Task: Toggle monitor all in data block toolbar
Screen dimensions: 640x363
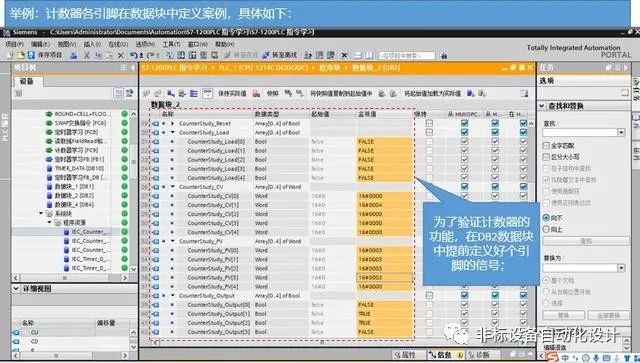Action: [x=208, y=94]
